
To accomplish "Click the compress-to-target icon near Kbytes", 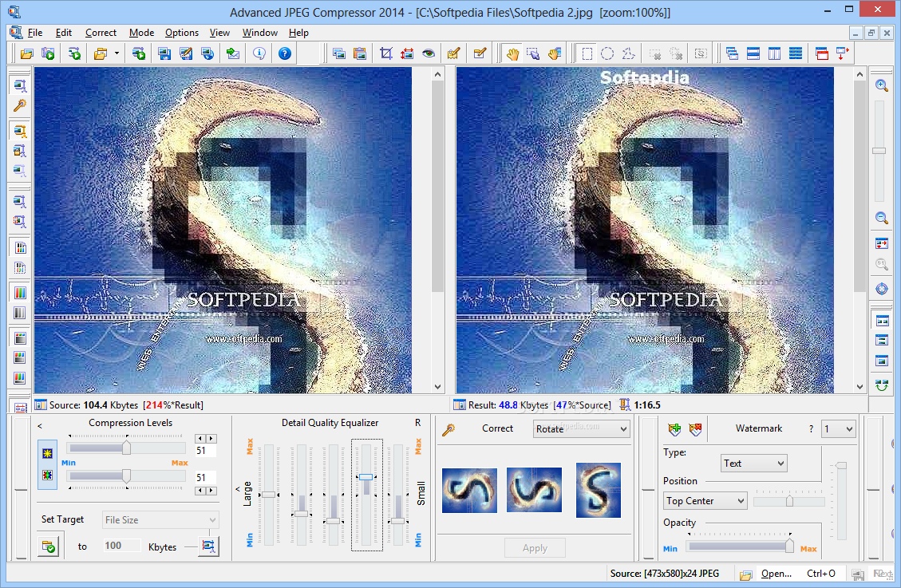I will tap(208, 546).
